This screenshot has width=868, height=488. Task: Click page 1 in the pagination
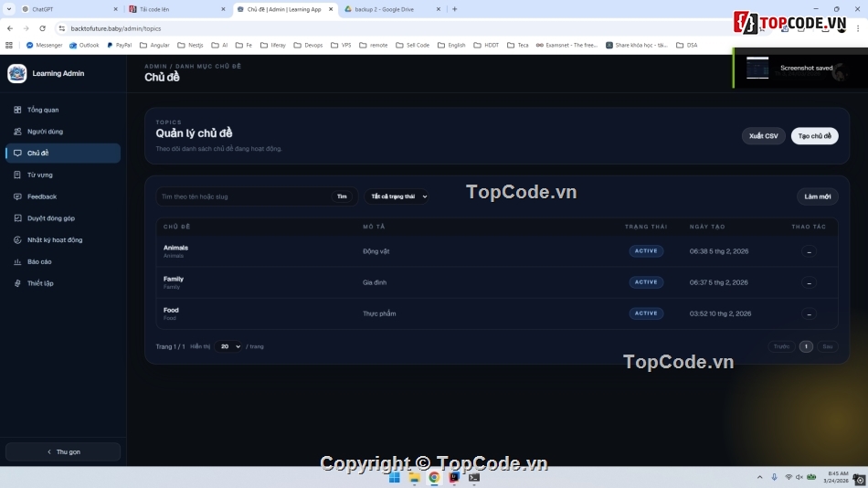806,346
